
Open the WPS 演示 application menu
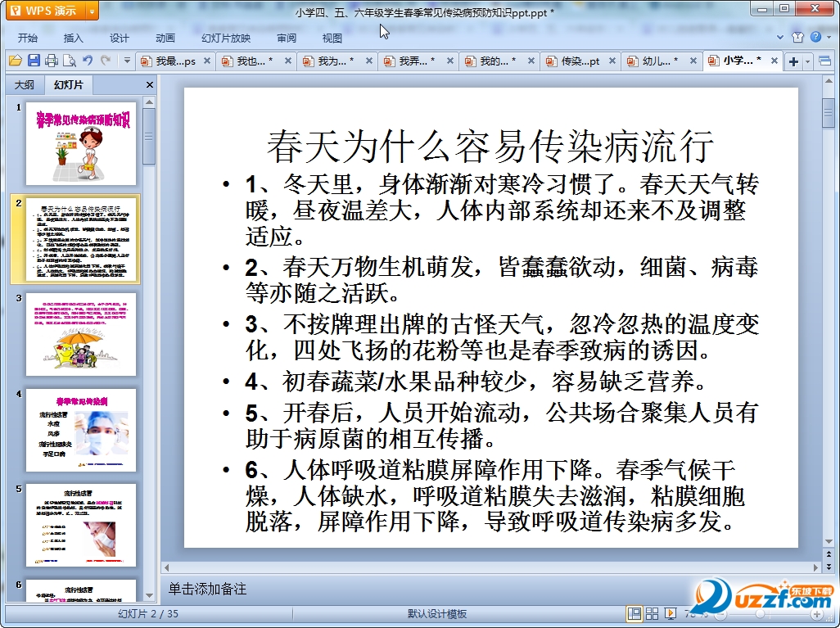click(46, 10)
